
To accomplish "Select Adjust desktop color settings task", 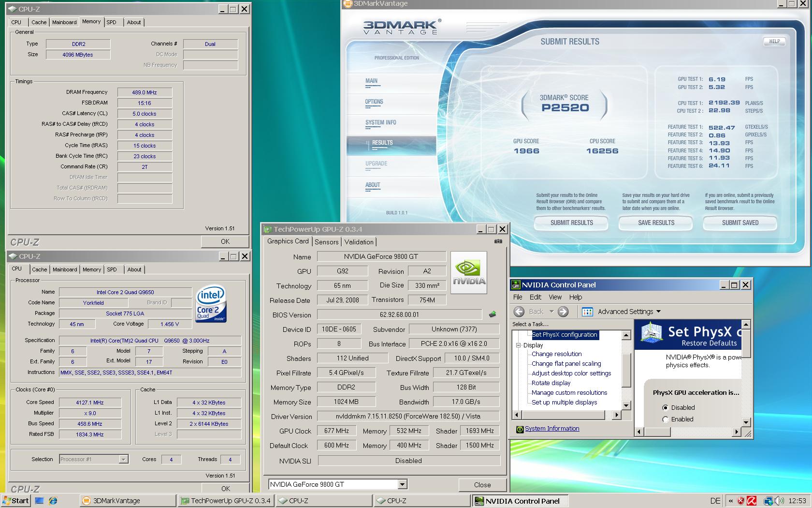I will coord(571,374).
